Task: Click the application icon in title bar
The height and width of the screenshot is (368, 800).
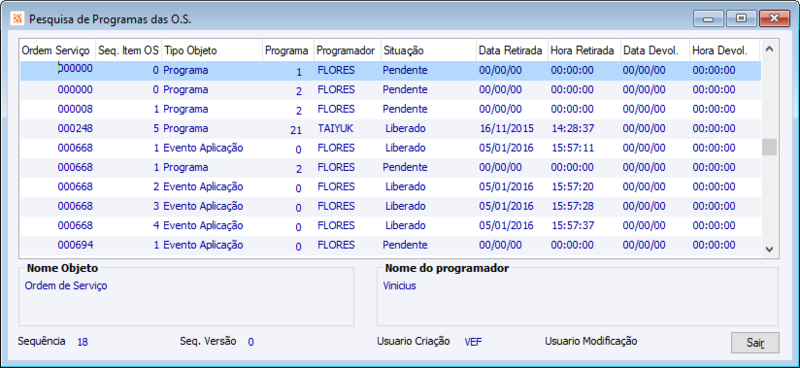Action: pos(17,19)
